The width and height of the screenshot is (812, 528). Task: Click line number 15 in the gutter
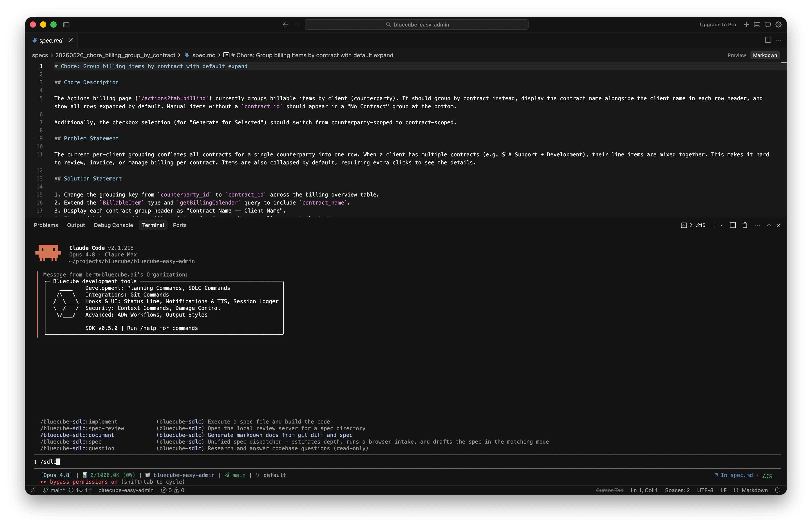coord(40,194)
